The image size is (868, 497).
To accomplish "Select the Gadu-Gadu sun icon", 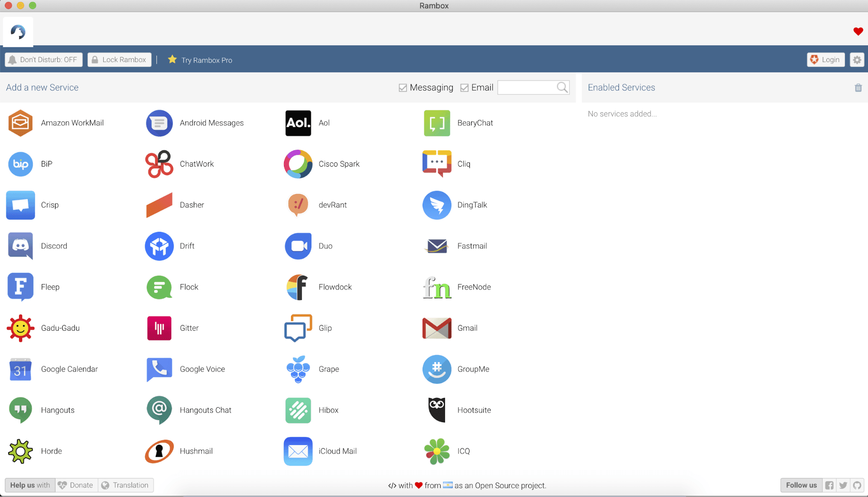I will [x=20, y=328].
